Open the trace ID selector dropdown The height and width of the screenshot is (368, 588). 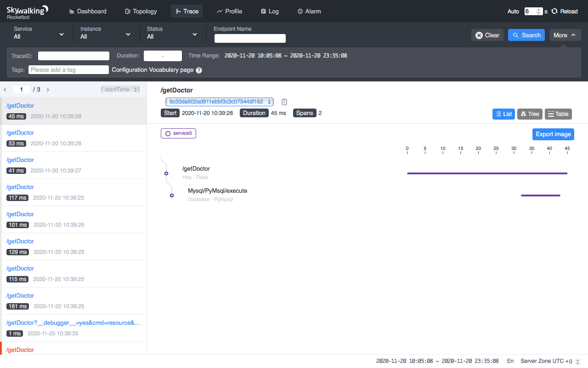pos(220,102)
